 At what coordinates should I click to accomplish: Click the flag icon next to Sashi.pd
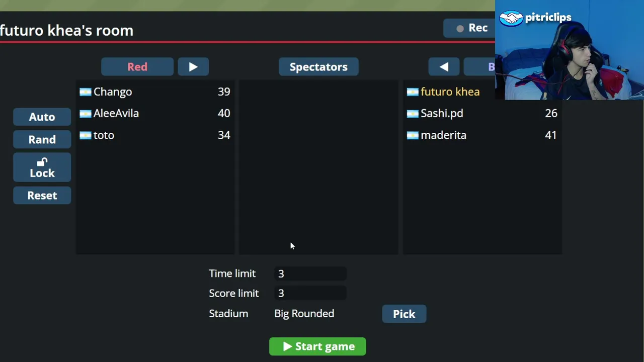[x=413, y=114]
